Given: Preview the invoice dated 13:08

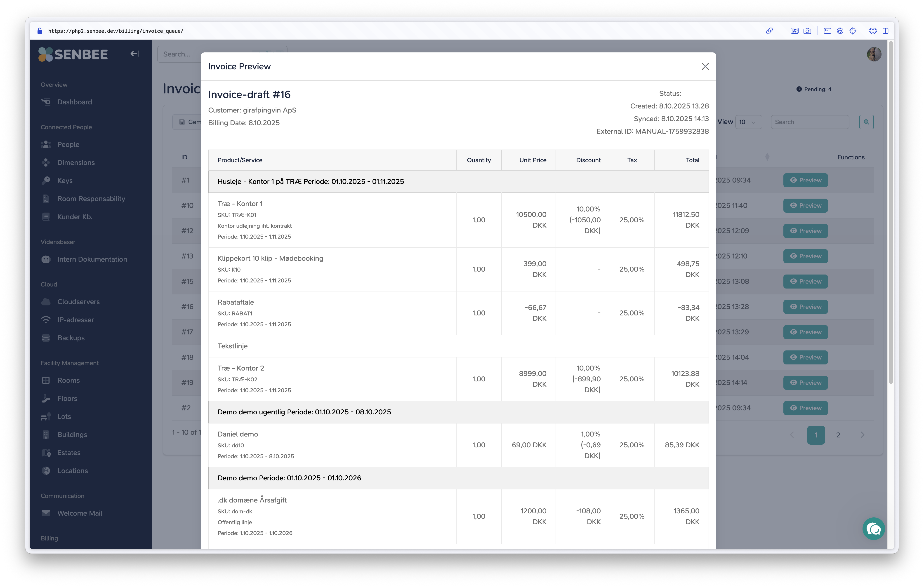Looking at the screenshot, I should 805,282.
